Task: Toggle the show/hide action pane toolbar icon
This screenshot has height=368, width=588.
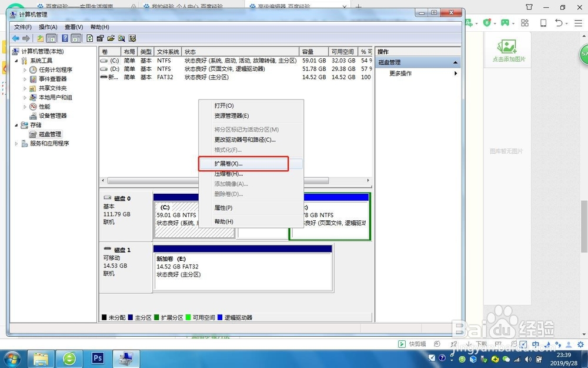Action: tap(76, 38)
